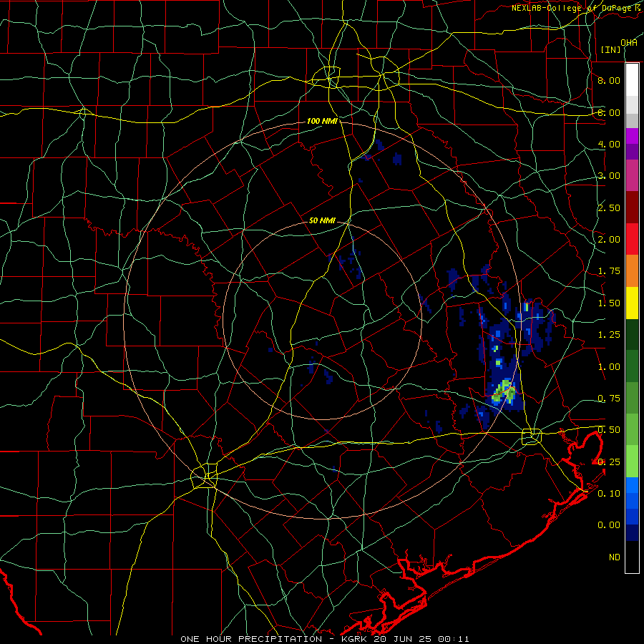Select the orange legend swatch
This screenshot has width=644, height=644.
pos(632,271)
